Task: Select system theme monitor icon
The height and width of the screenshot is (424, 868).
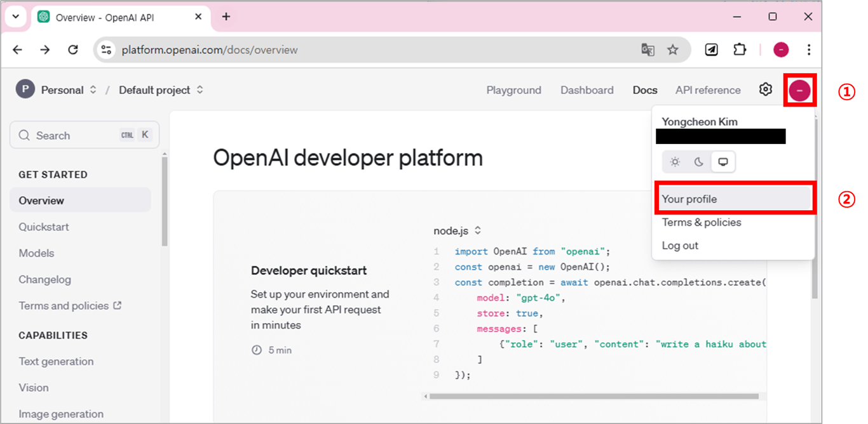Action: (722, 162)
